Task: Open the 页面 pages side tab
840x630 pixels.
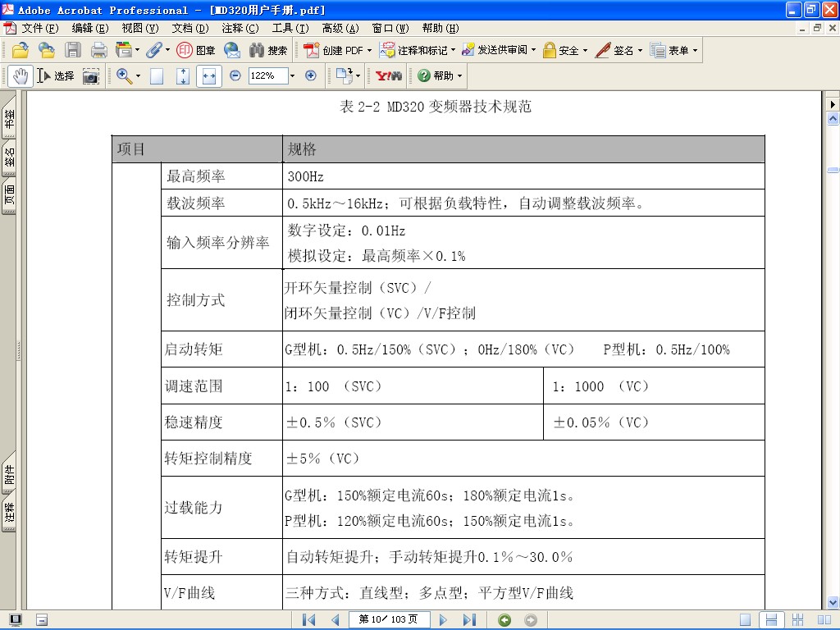Action: (x=9, y=195)
